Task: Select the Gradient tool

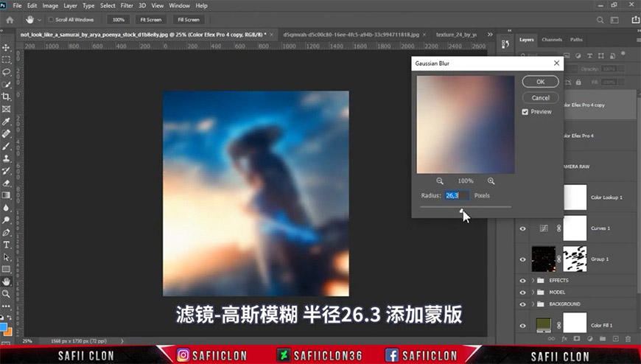Action: [x=6, y=195]
